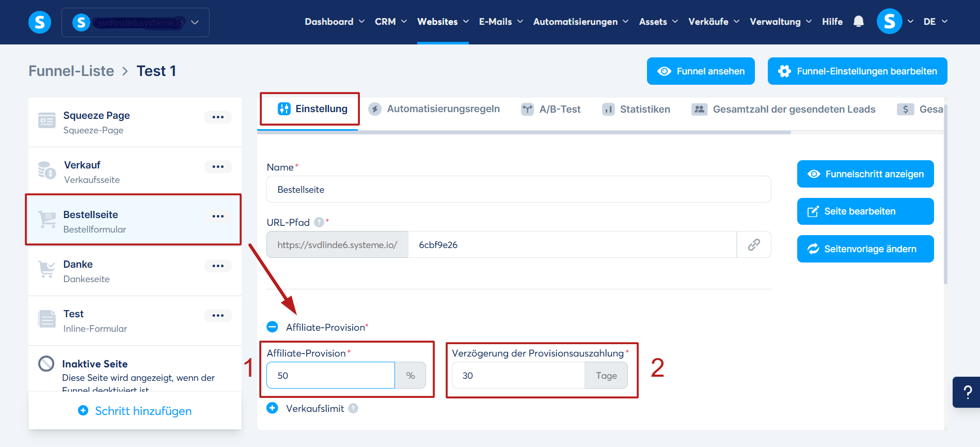
Task: Open options menu for Danke step
Action: 218,266
